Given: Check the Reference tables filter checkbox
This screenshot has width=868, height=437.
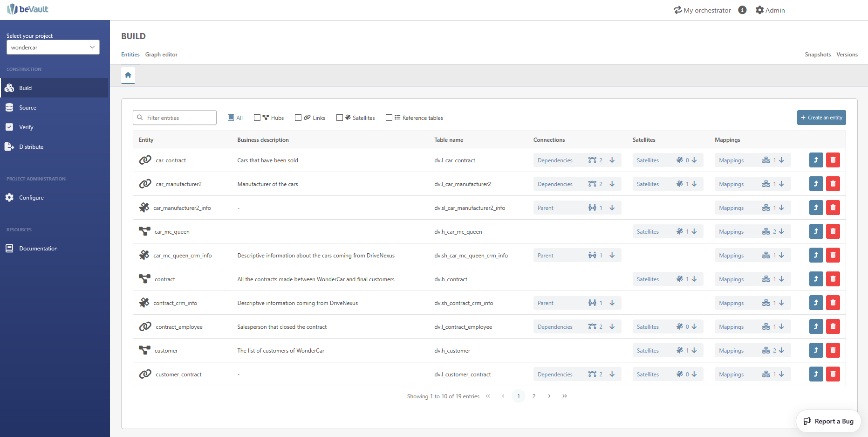Looking at the screenshot, I should (x=389, y=118).
